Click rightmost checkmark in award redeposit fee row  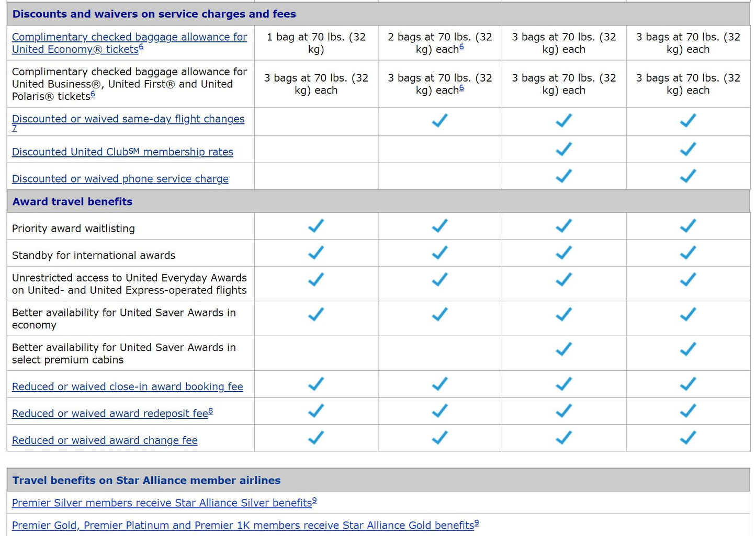688,411
